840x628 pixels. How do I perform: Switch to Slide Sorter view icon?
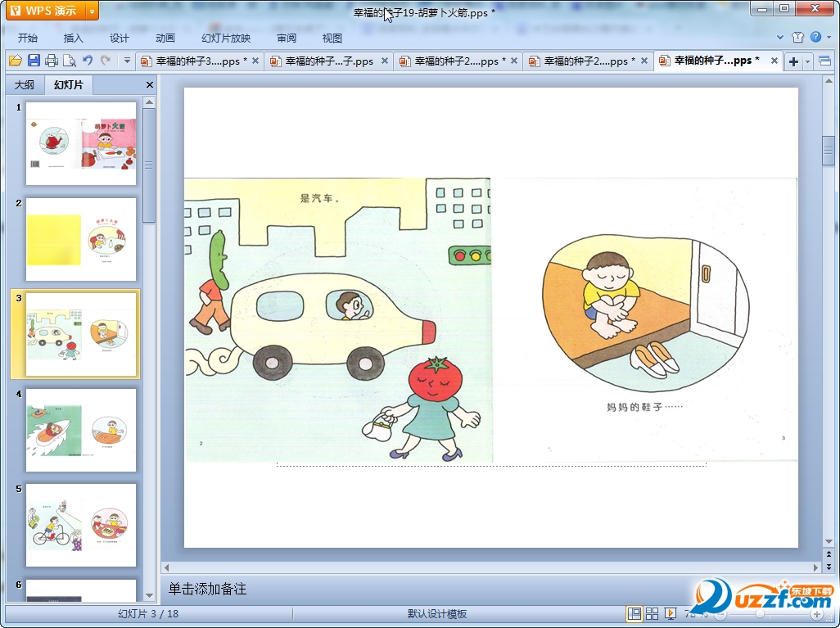[x=652, y=613]
